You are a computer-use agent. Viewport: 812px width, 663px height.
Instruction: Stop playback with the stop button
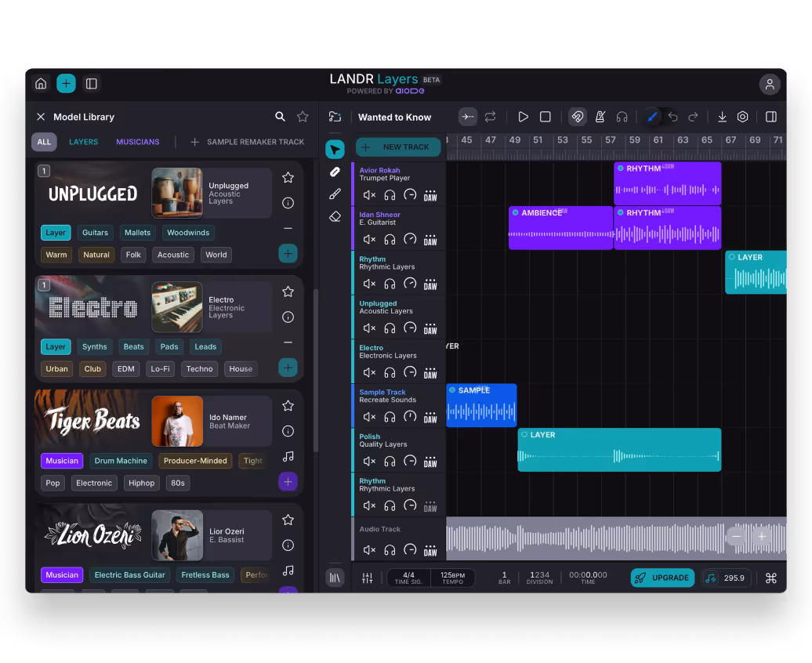point(546,117)
